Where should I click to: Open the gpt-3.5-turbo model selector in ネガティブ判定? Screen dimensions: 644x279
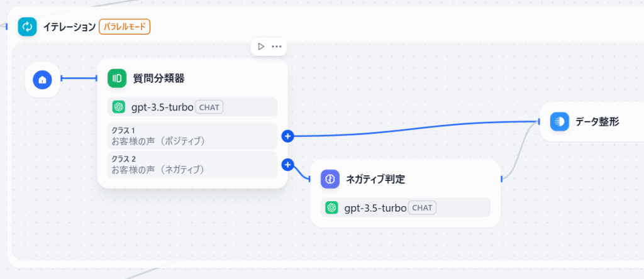click(406, 207)
